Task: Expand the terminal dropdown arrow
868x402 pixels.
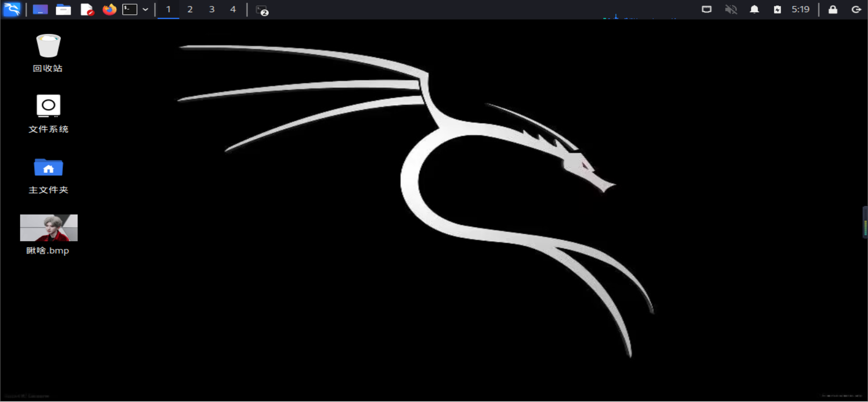Action: click(146, 9)
